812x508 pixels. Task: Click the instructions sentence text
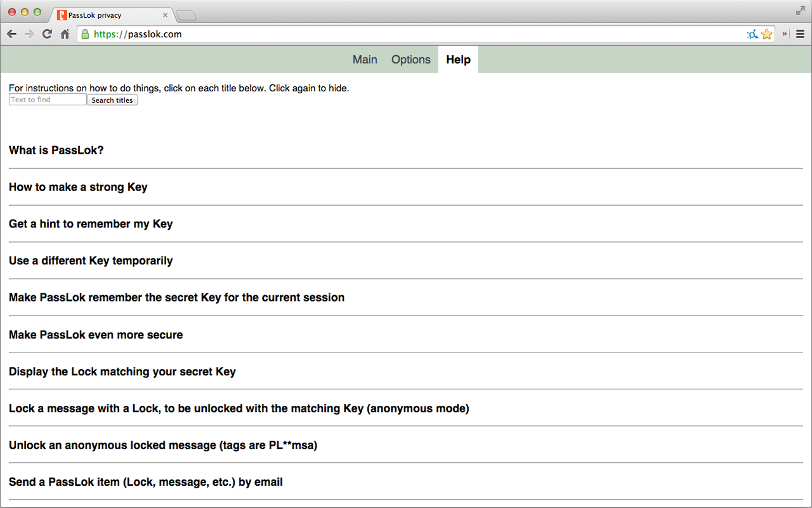tap(179, 88)
